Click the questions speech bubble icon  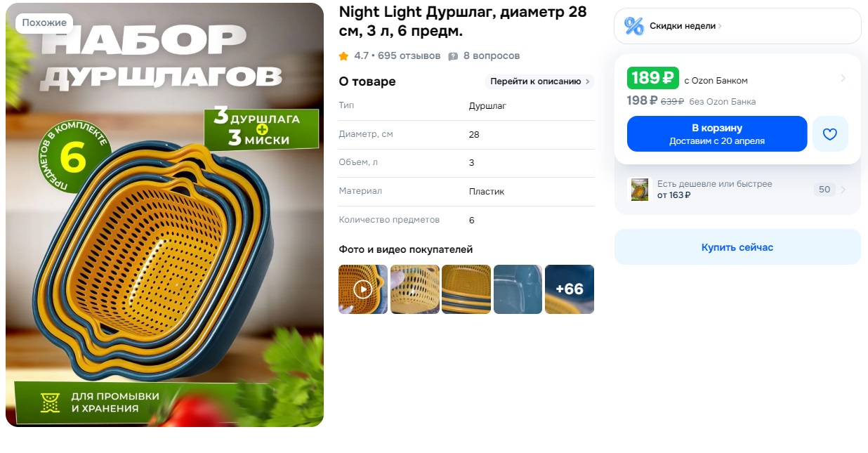click(x=453, y=56)
